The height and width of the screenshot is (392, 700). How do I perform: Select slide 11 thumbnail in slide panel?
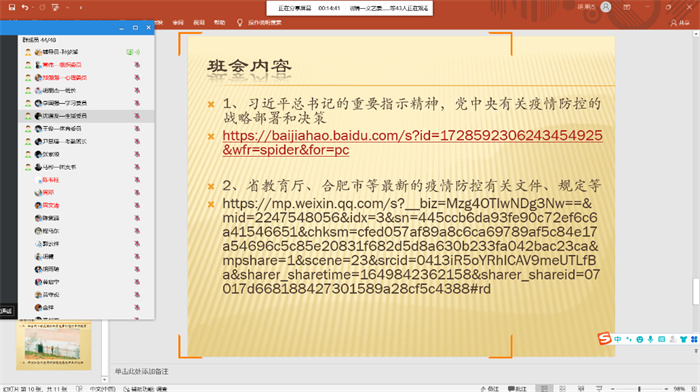(x=54, y=345)
